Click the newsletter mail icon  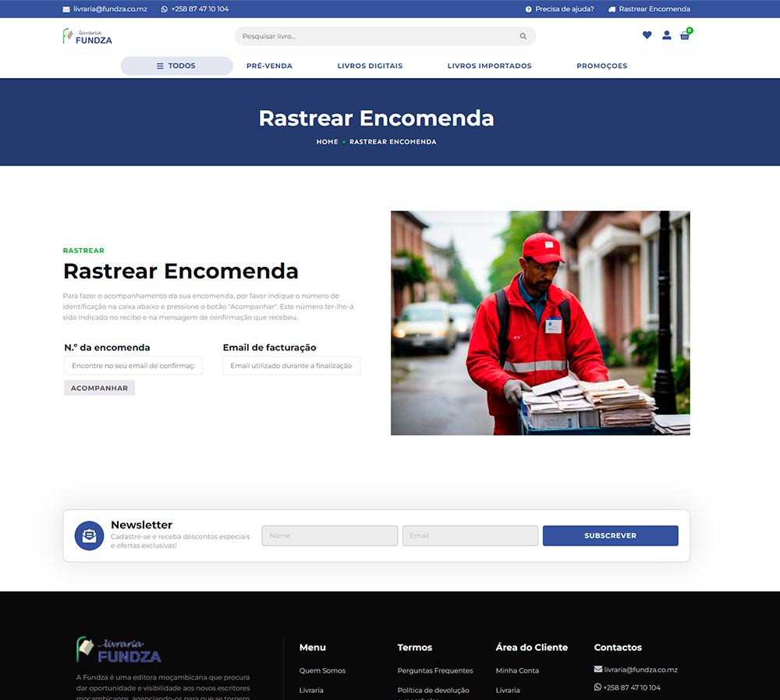(x=89, y=535)
